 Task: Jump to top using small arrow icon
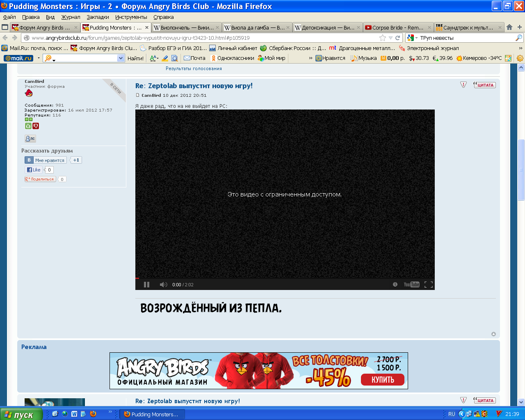coord(493,334)
